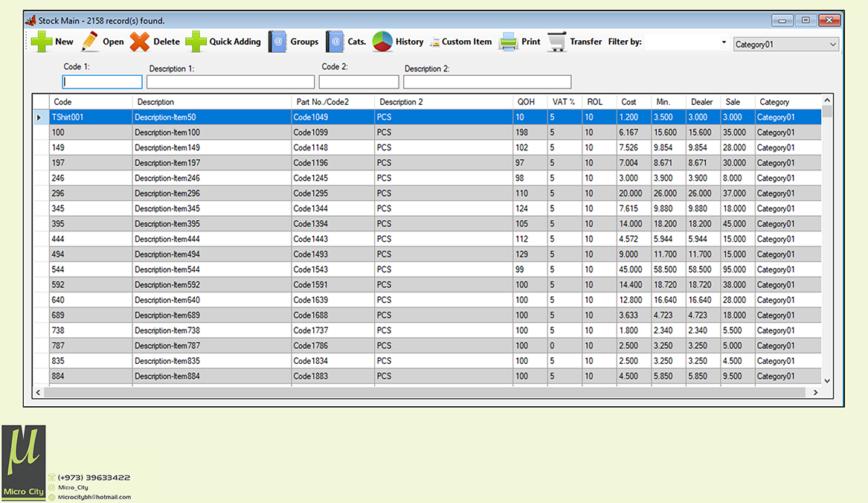Sort by the Dealer column header
The height and width of the screenshot is (503, 868).
(703, 102)
